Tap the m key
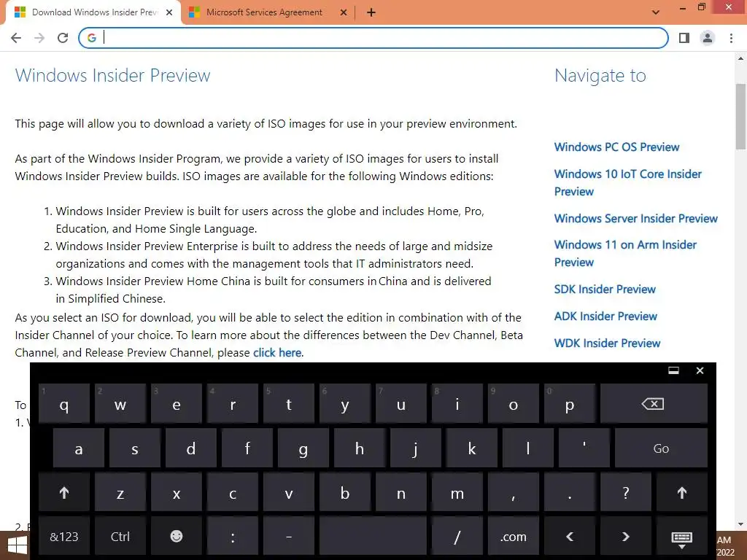Screen dimensions: 747x560 click(x=457, y=493)
